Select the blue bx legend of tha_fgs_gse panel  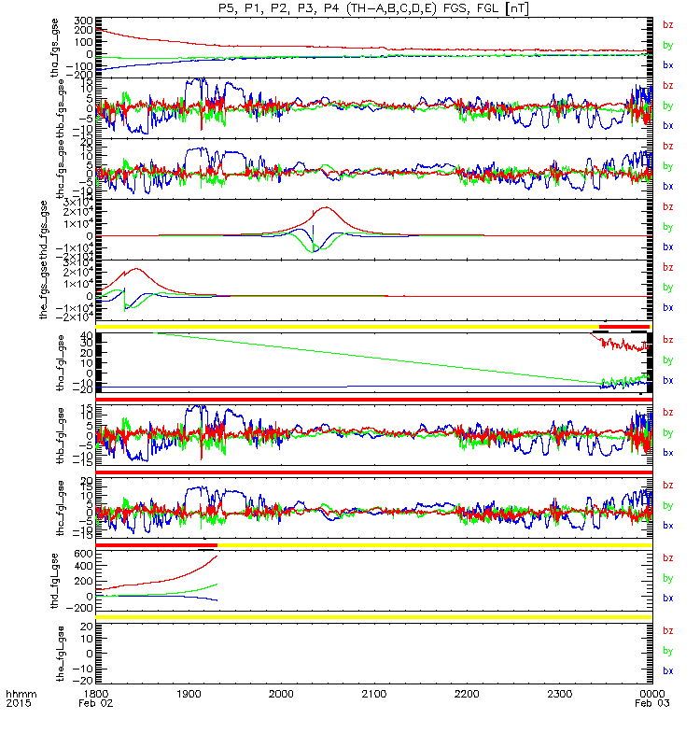point(668,65)
